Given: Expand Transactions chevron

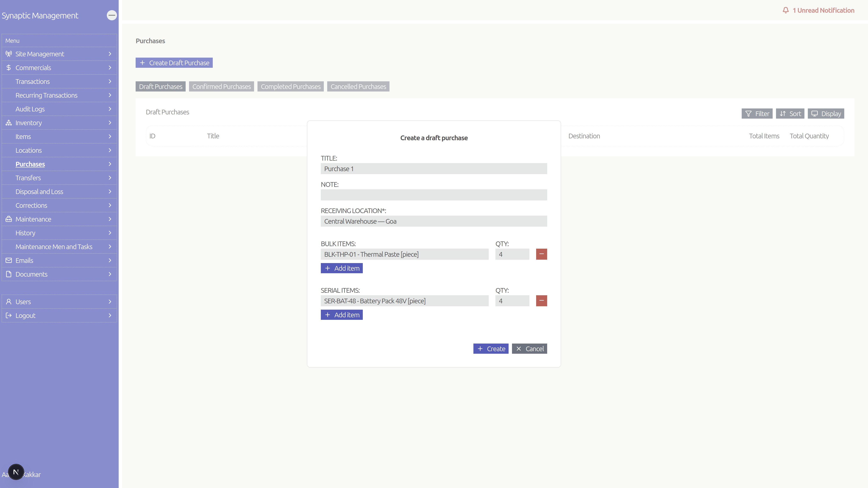Looking at the screenshot, I should point(110,82).
